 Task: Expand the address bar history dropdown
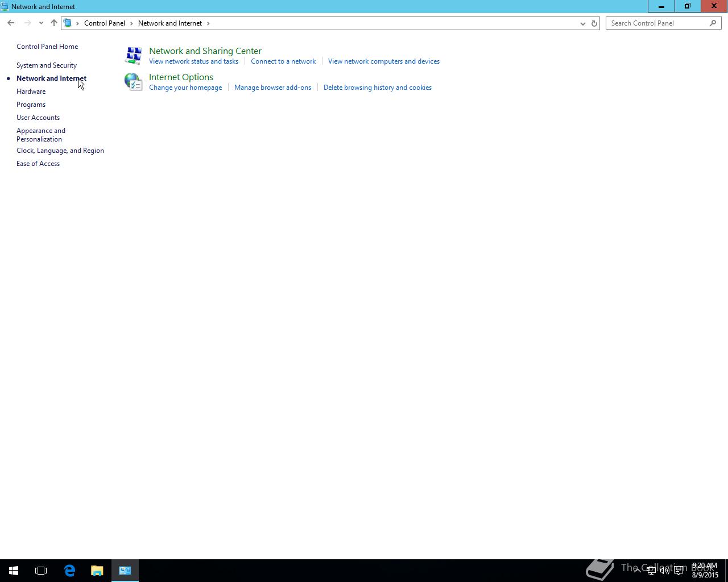(x=582, y=23)
